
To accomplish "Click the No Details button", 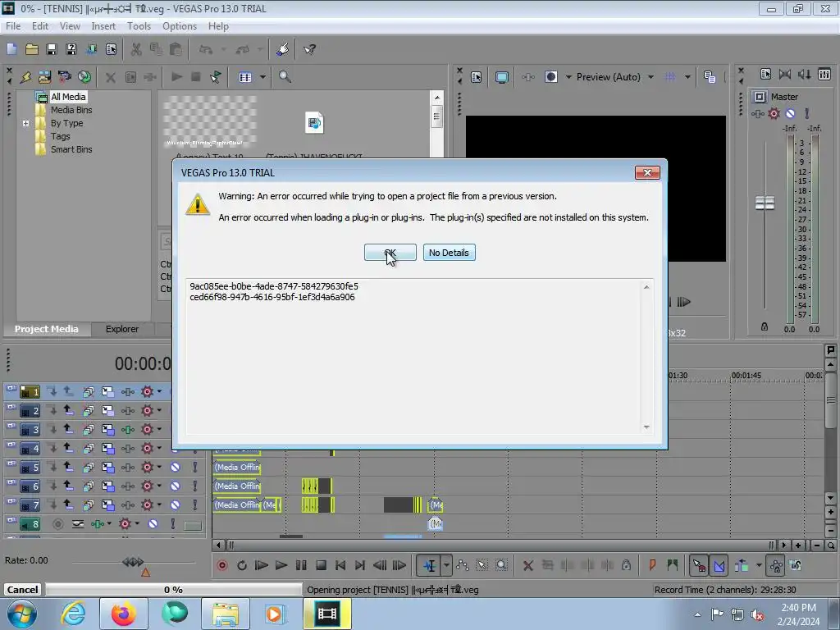I will tap(449, 253).
